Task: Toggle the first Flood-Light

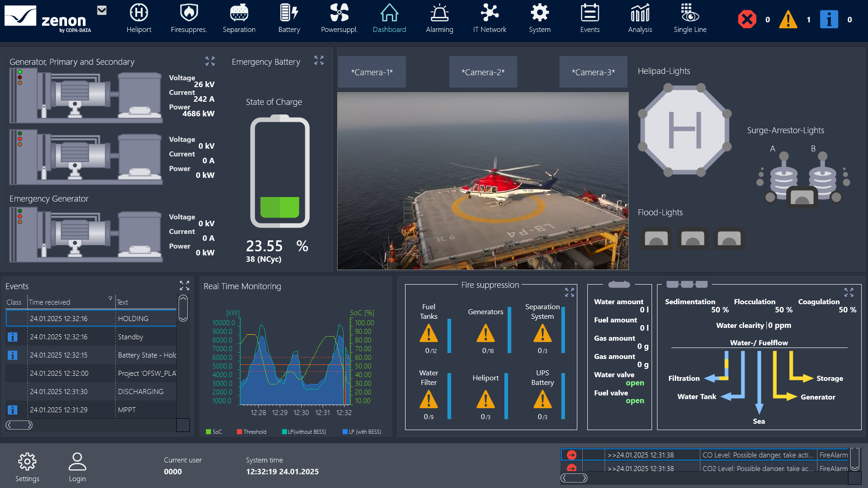Action: (656, 239)
